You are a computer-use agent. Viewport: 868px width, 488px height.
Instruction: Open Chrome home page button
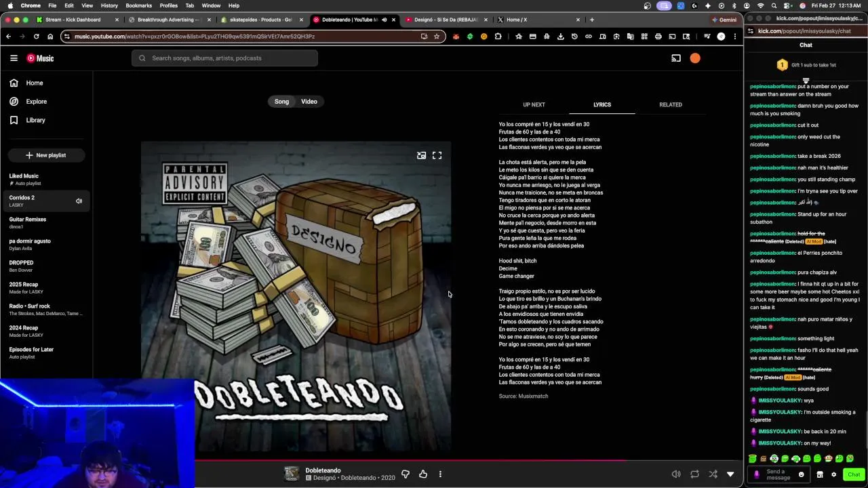click(x=50, y=37)
